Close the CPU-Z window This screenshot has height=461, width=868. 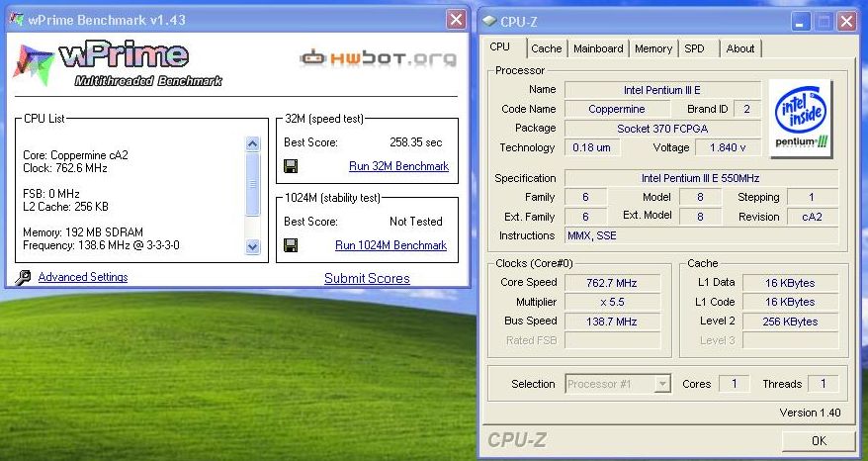847,22
